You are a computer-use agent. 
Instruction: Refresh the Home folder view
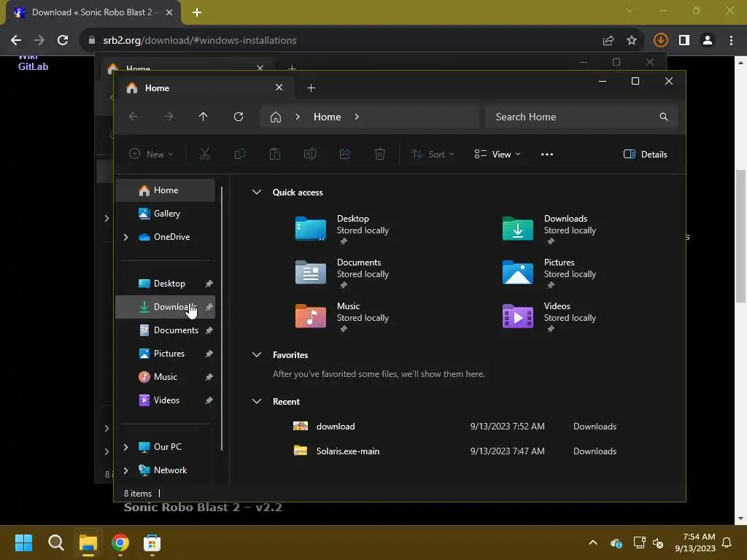239,117
